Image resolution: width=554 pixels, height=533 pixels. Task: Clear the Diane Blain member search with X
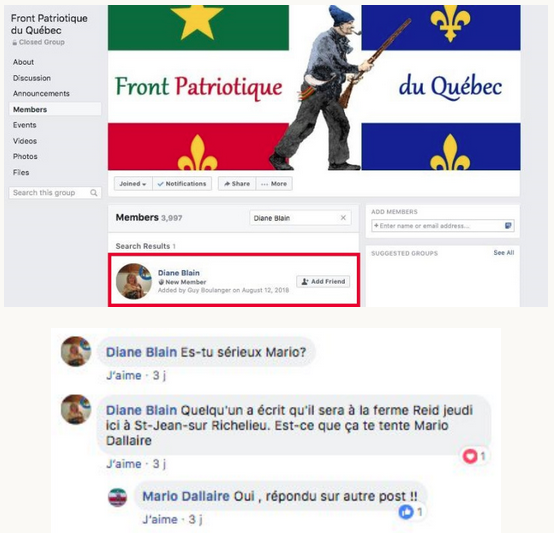click(343, 218)
